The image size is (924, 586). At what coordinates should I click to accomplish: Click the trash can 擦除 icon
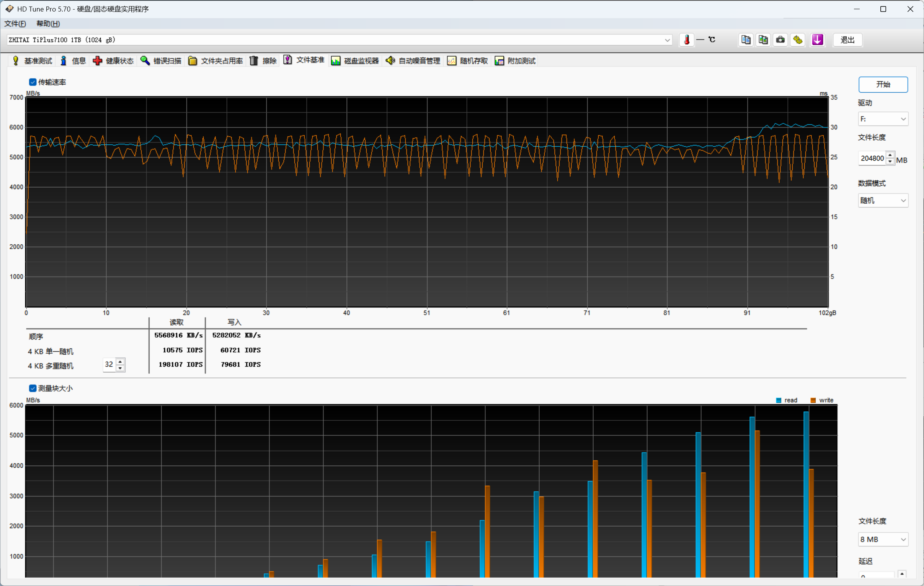pos(254,61)
